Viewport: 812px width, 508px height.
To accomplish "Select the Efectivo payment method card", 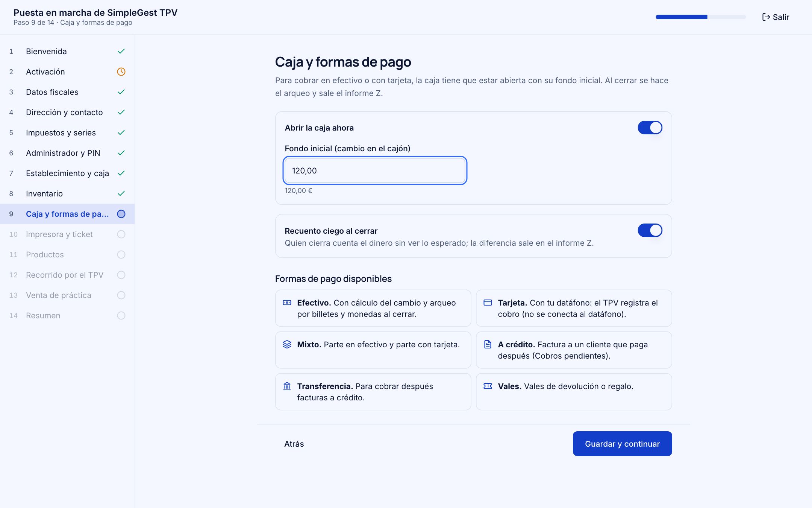I will click(373, 308).
